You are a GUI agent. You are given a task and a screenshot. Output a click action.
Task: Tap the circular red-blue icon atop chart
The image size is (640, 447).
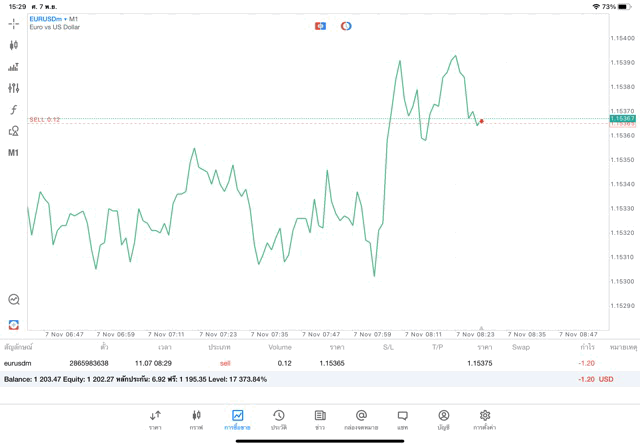(346, 25)
